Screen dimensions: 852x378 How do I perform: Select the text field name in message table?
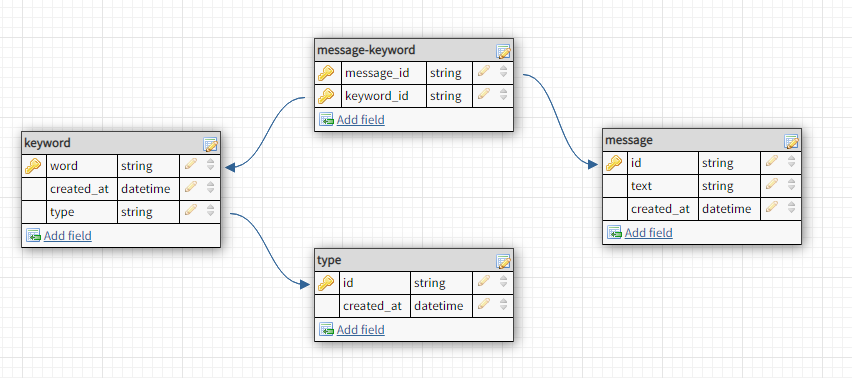coord(641,186)
